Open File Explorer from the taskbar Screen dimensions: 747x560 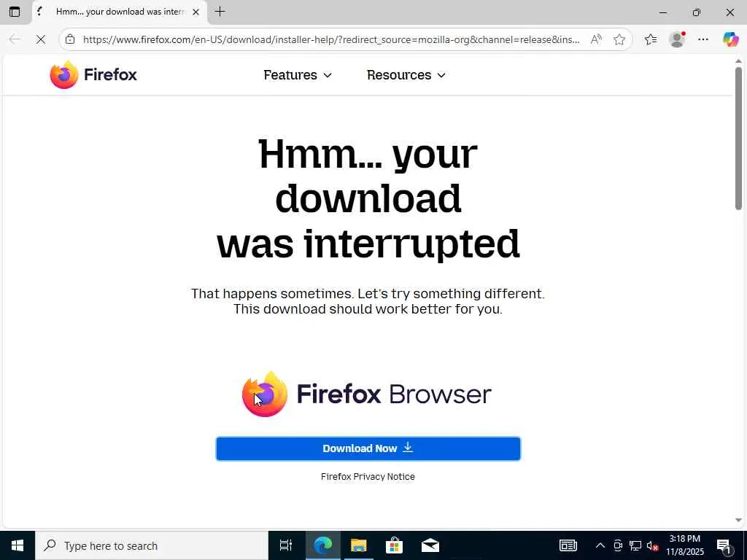coord(358,545)
